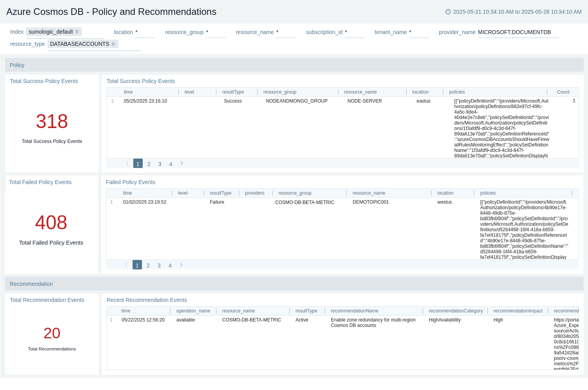The height and width of the screenshot is (390, 588).
Task: Select the Success resultType cell
Action: (x=233, y=101)
